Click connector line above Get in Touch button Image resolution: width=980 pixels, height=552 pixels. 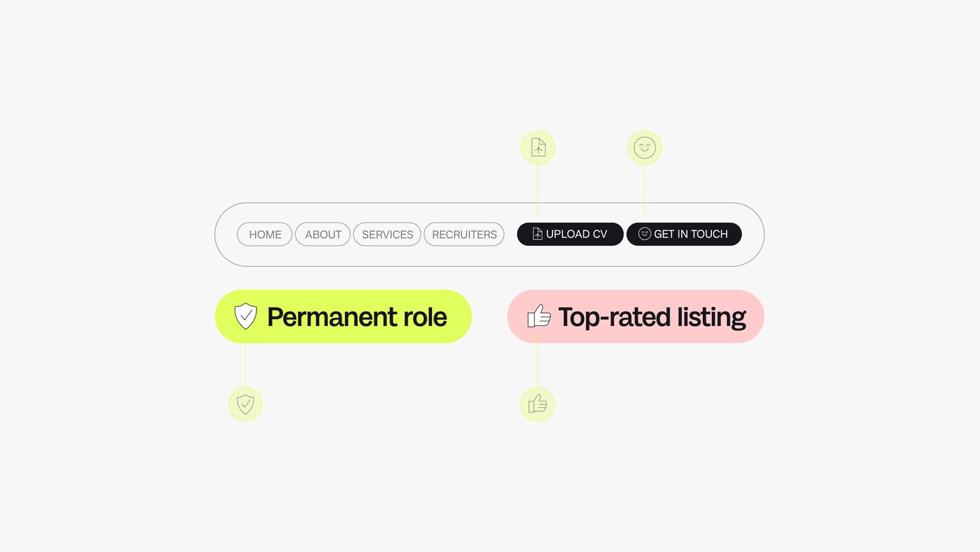pyautogui.click(x=644, y=192)
